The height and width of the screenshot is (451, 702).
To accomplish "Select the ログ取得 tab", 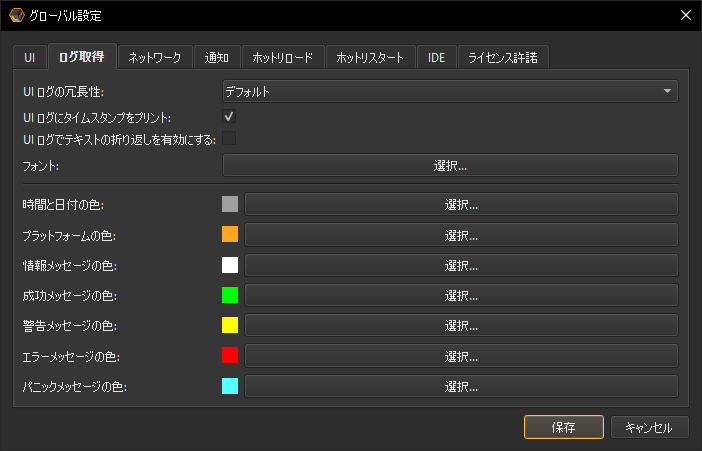I will [82, 56].
